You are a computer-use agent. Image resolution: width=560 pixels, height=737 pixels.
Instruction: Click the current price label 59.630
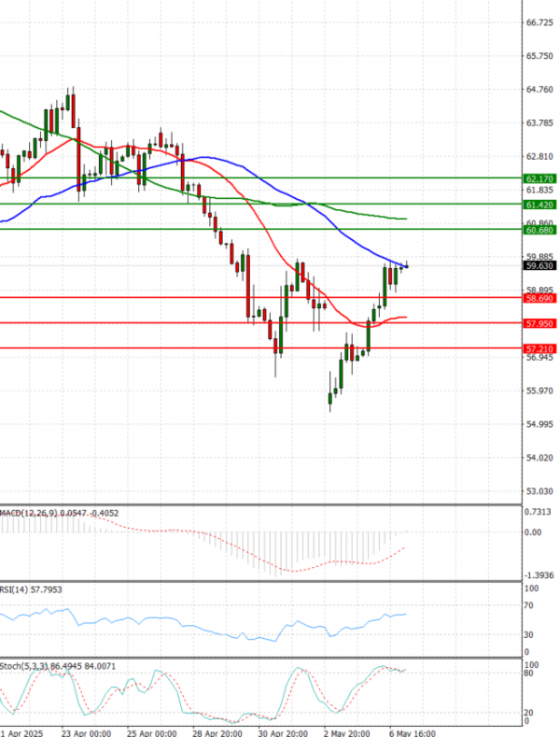point(539,265)
